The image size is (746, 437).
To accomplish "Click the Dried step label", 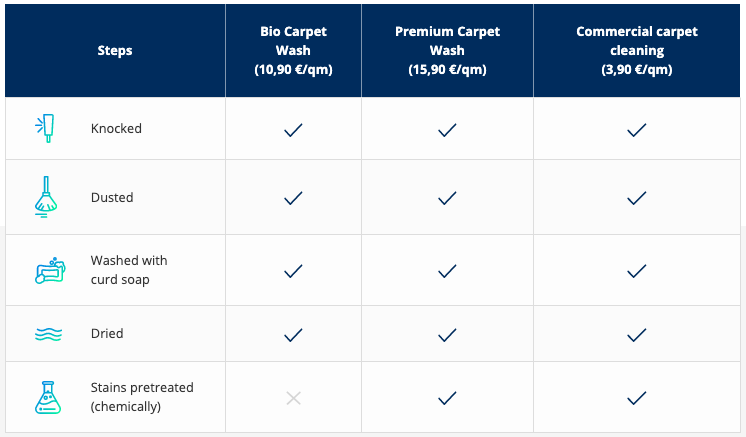I will pyautogui.click(x=107, y=333).
